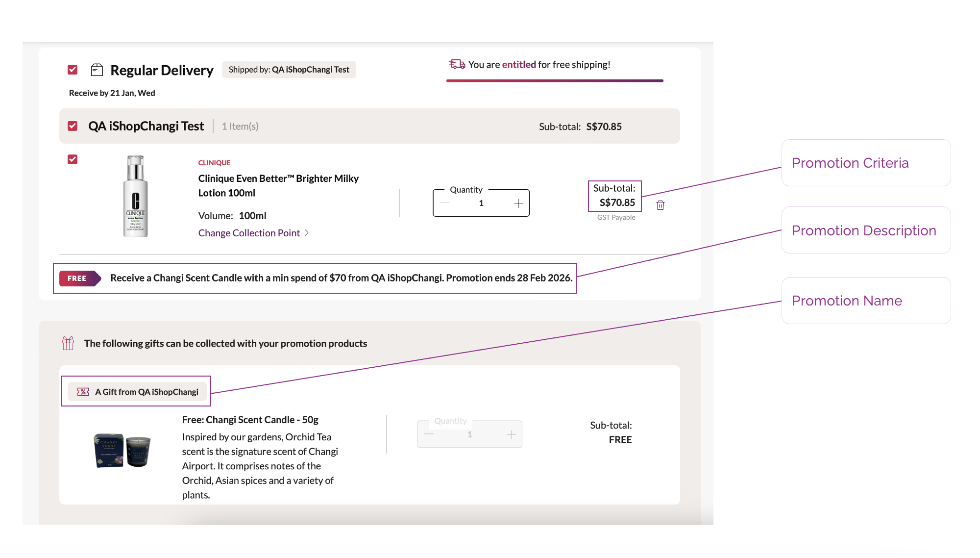Click the FREE promotion tag
Screen dimensions: 980x558
tap(79, 278)
